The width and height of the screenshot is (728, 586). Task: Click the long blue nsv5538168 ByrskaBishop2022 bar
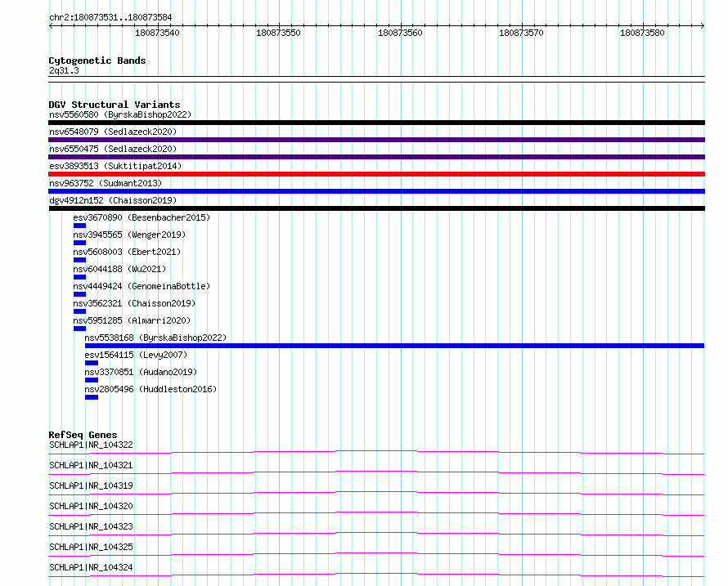pyautogui.click(x=394, y=346)
